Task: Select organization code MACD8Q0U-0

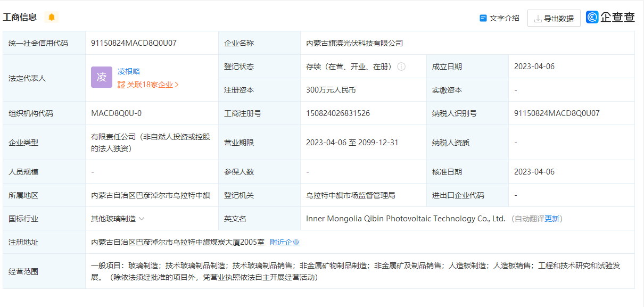Action: click(x=117, y=113)
